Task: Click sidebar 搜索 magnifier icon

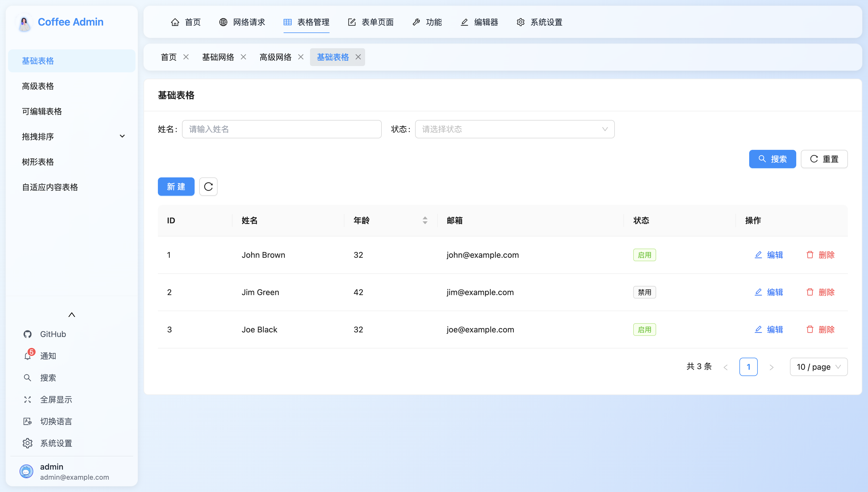Action: coord(27,377)
